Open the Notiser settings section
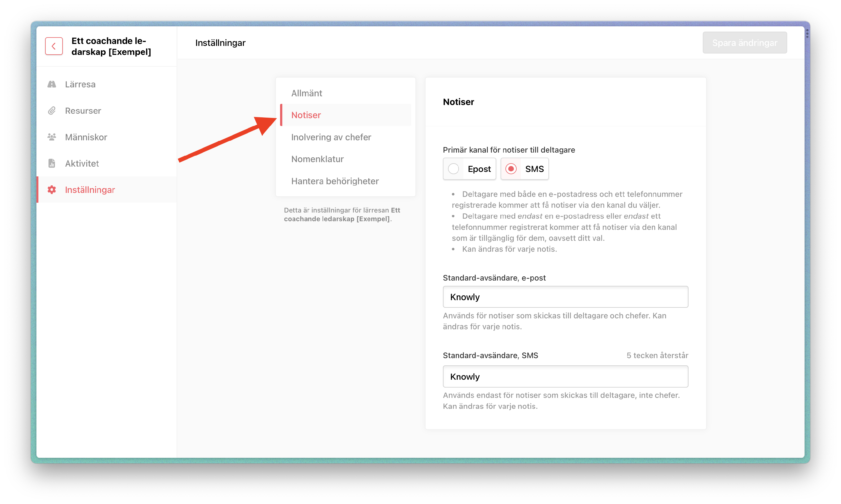The height and width of the screenshot is (504, 841). [306, 115]
